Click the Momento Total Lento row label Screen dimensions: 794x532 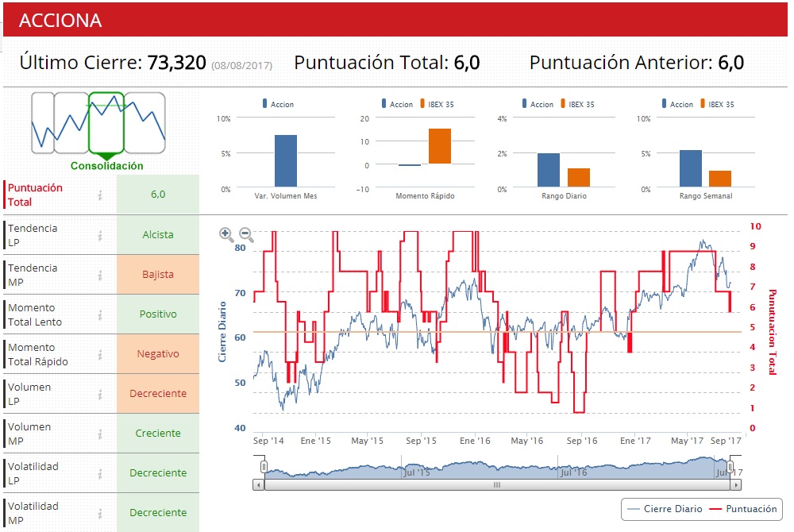(34, 315)
